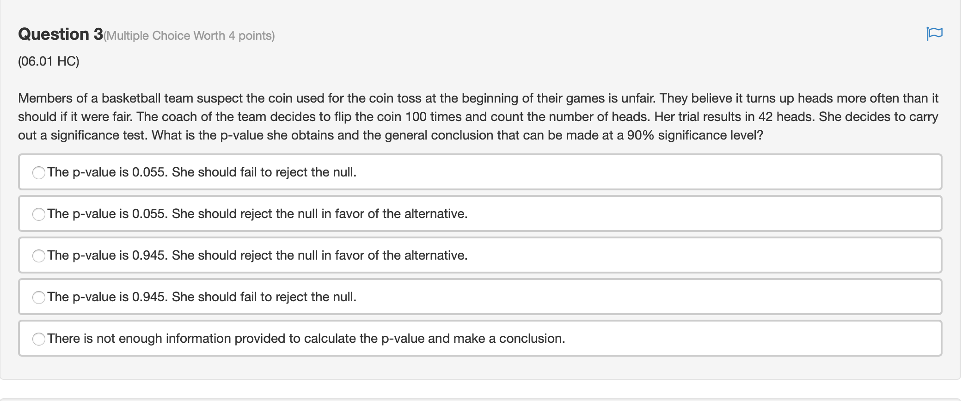Select radio button for 'p-value is 0.055, fail to reject'
The width and height of the screenshot is (980, 401).
38,172
